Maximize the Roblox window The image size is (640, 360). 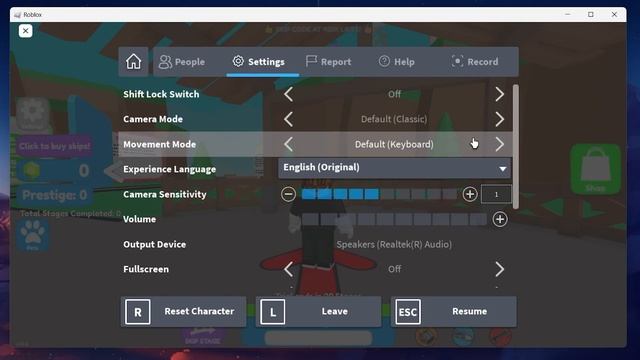click(x=591, y=14)
